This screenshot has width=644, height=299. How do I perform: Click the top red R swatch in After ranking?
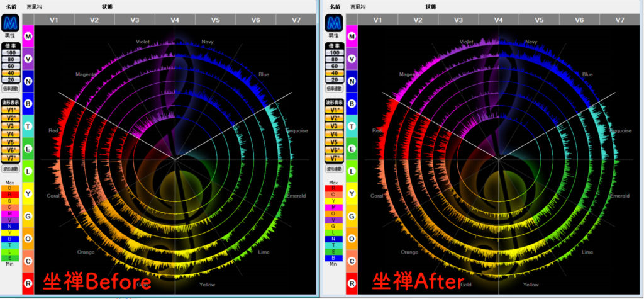pos(333,188)
